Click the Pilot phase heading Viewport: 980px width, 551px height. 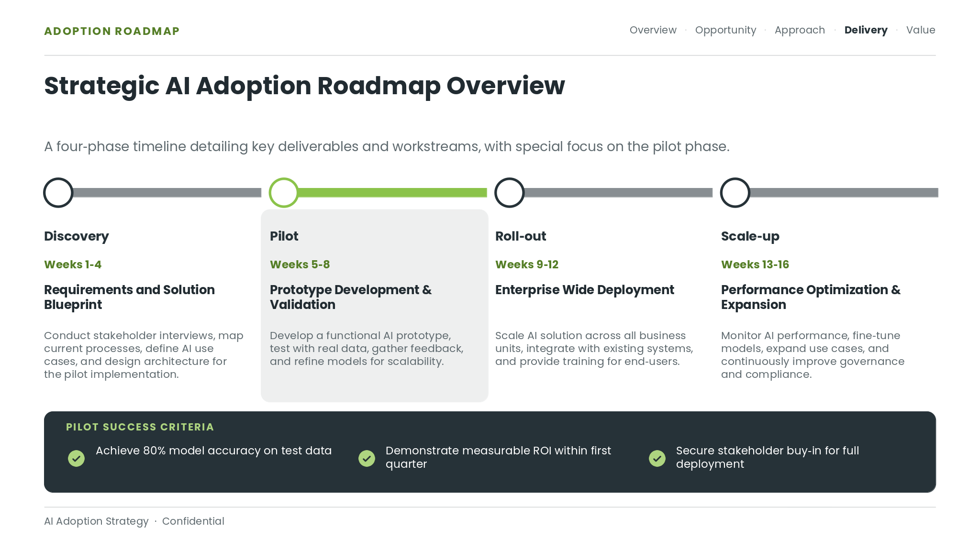284,236
